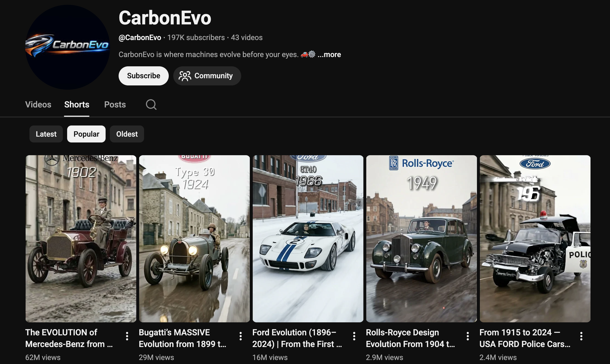
Task: Switch to the Posts tab
Action: click(115, 105)
